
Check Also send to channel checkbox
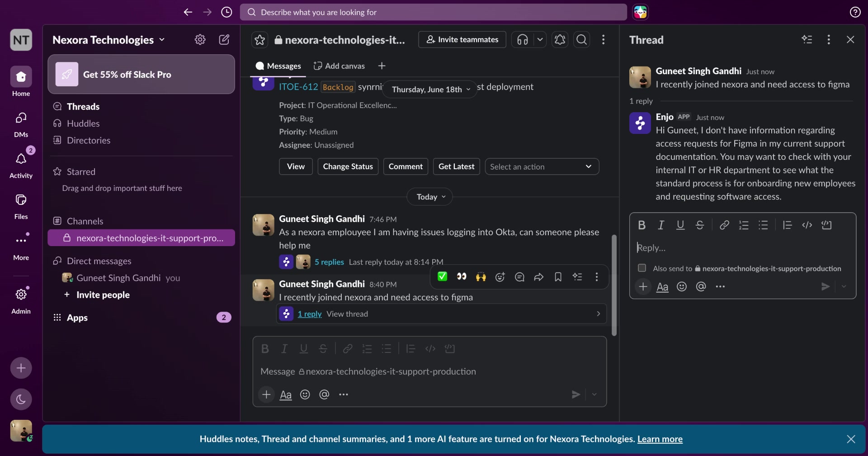642,268
